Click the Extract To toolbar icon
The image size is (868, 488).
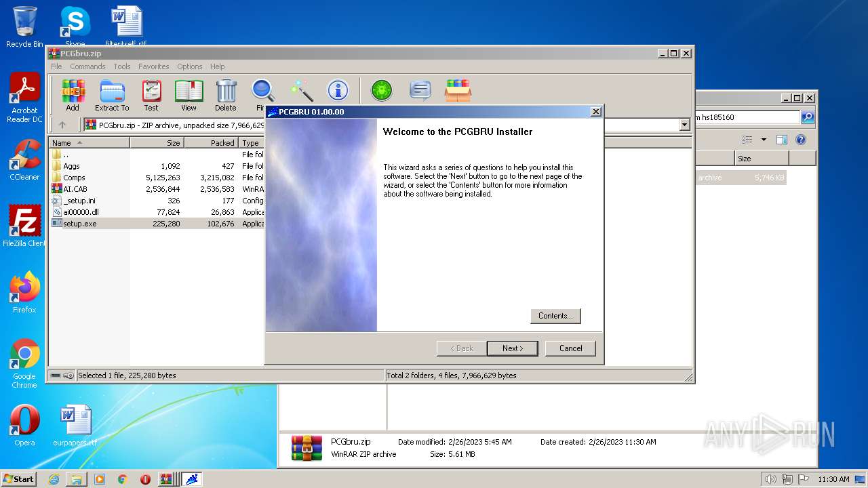112,95
